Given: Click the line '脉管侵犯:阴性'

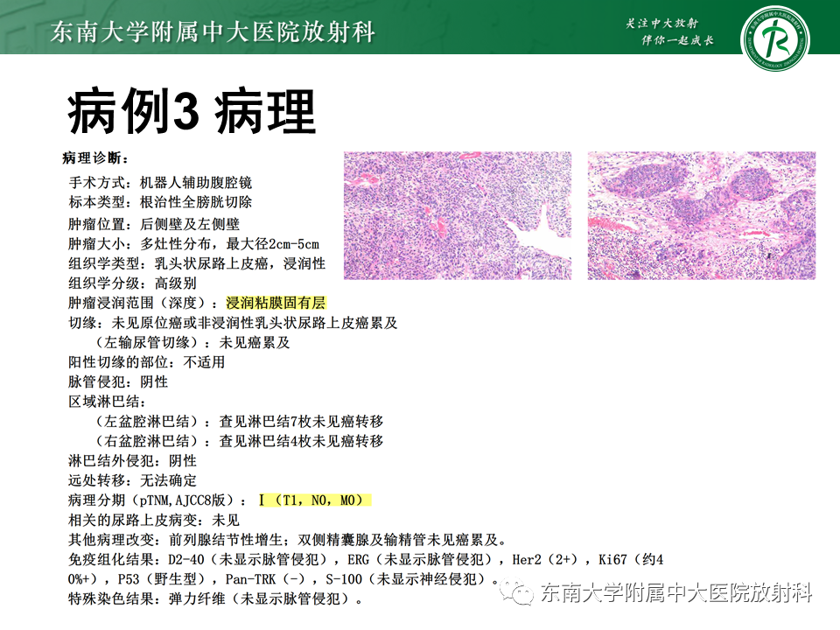Looking at the screenshot, I should (x=118, y=382).
